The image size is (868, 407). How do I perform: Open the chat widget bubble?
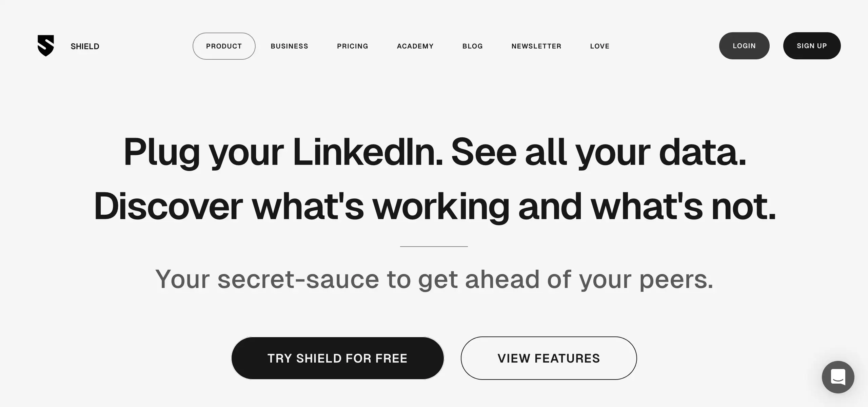pos(838,377)
